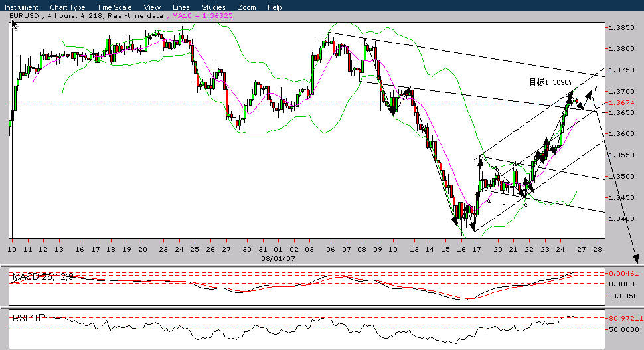Click the 1.3700 price axis label
This screenshot has width=644, height=350.
click(x=621, y=91)
